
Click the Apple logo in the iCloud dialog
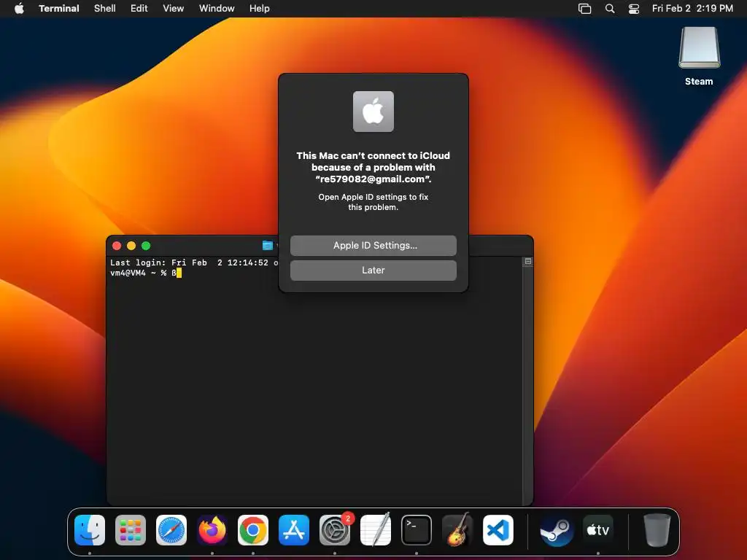[373, 112]
